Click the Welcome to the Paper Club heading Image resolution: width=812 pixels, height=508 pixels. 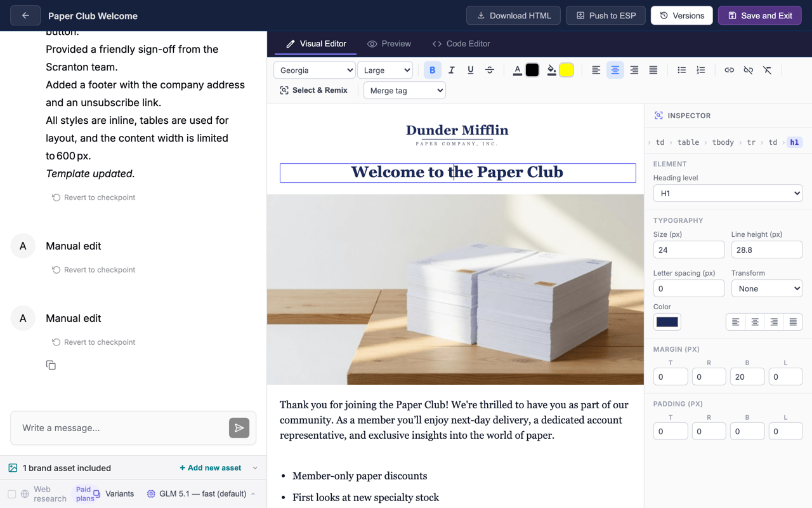457,172
